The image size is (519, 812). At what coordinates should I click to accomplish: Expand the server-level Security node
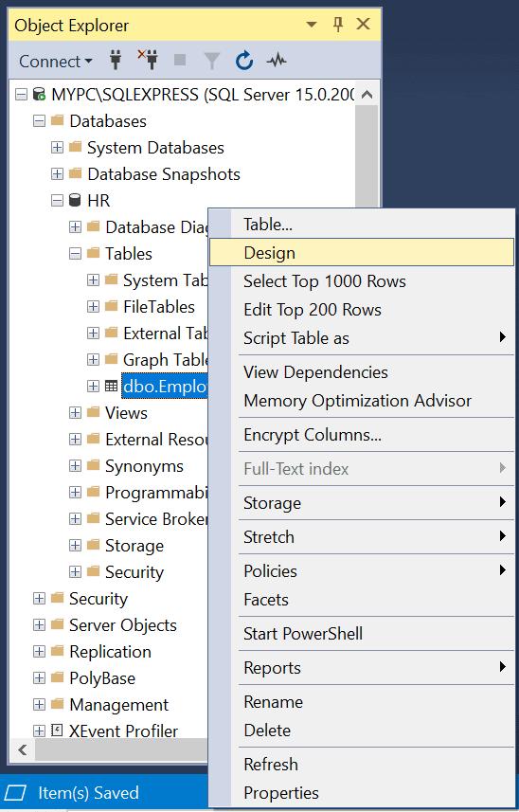pos(40,599)
